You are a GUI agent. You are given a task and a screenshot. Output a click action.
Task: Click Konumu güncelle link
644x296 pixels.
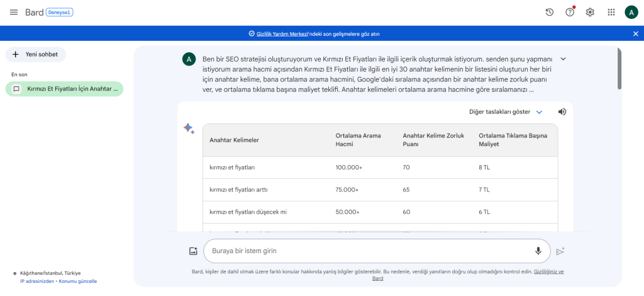coord(78,281)
